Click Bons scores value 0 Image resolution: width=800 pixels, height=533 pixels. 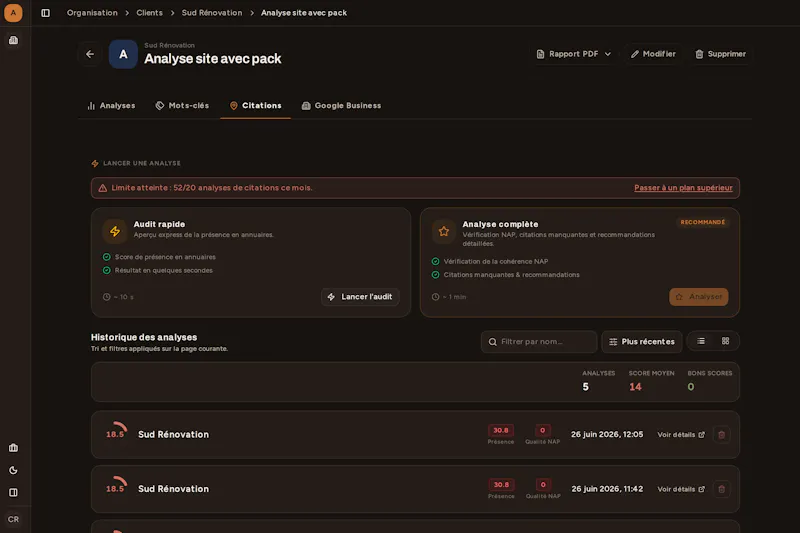click(691, 387)
